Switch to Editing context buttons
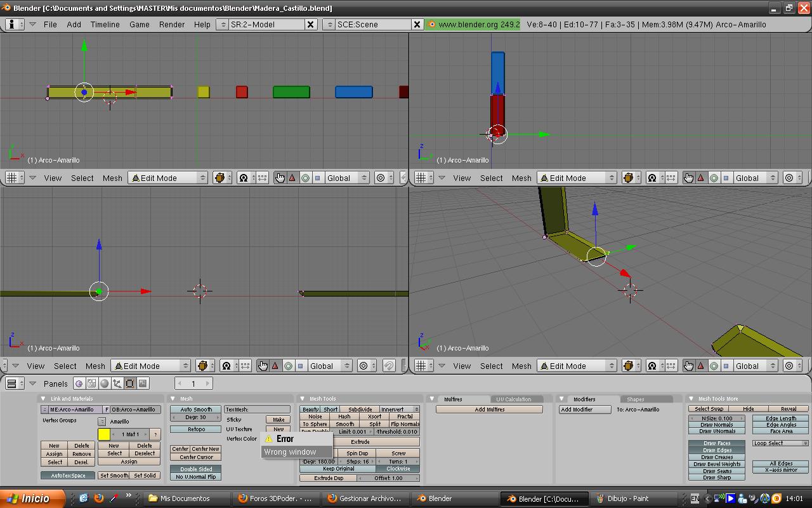This screenshot has width=812, height=508. point(130,384)
